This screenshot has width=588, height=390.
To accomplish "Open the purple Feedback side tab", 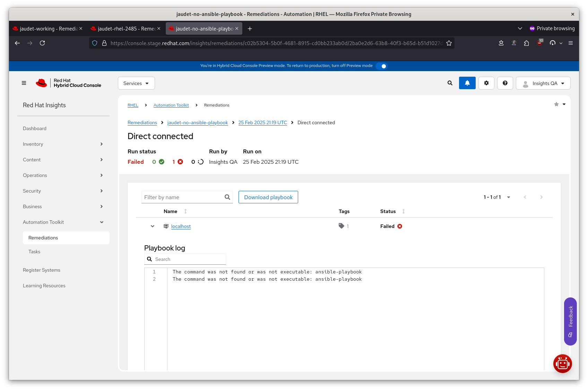I will point(570,321).
